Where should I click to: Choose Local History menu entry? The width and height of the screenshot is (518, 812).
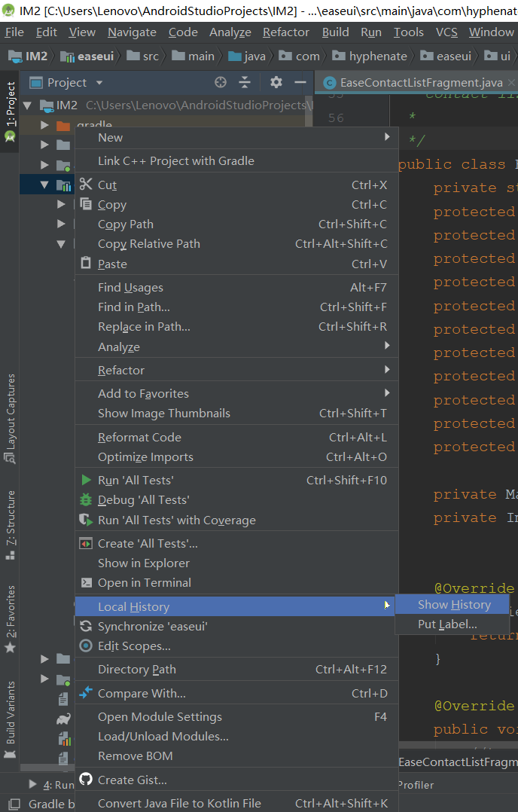(237, 606)
